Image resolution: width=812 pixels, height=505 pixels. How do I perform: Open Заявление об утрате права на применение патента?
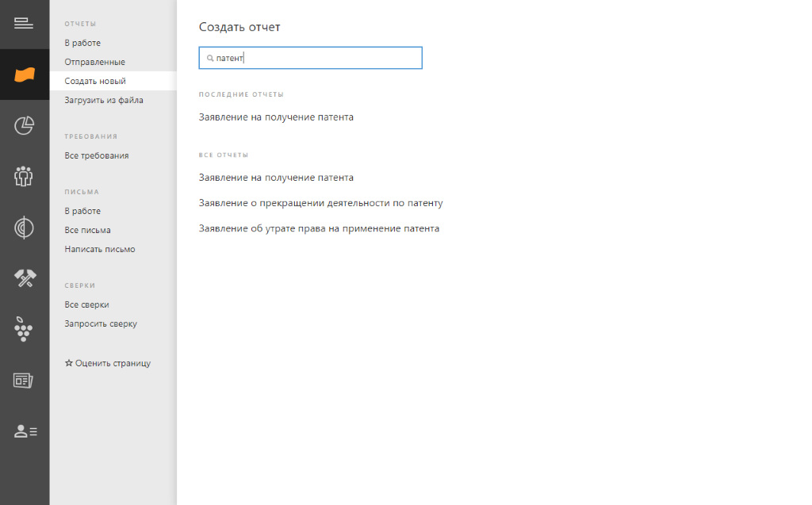[319, 228]
